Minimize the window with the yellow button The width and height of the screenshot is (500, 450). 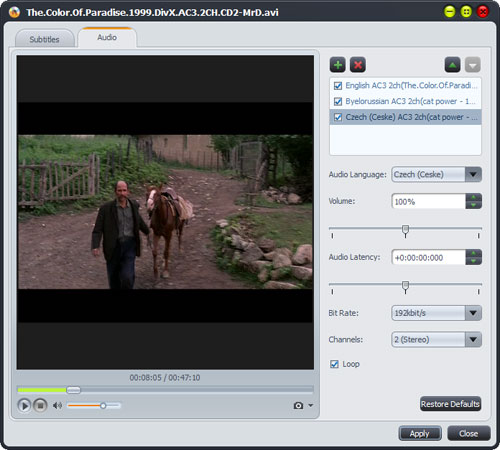tap(450, 12)
